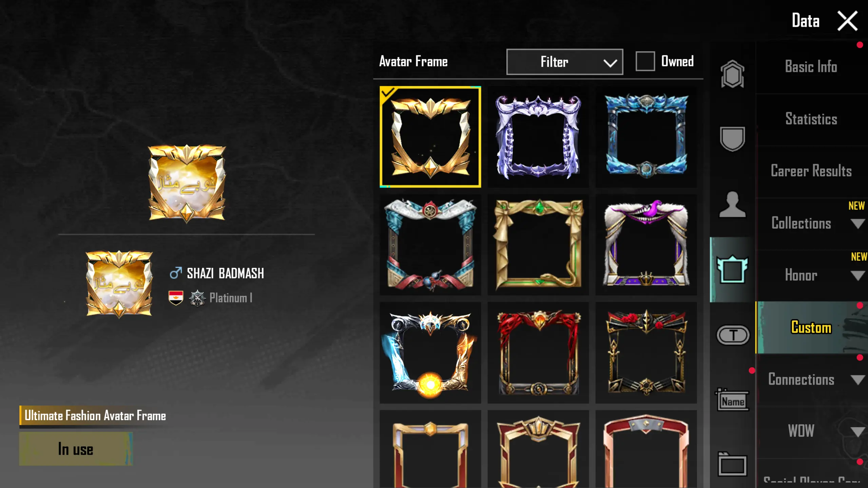Select the shield icon in sidebar
This screenshot has width=868, height=488.
click(x=732, y=139)
